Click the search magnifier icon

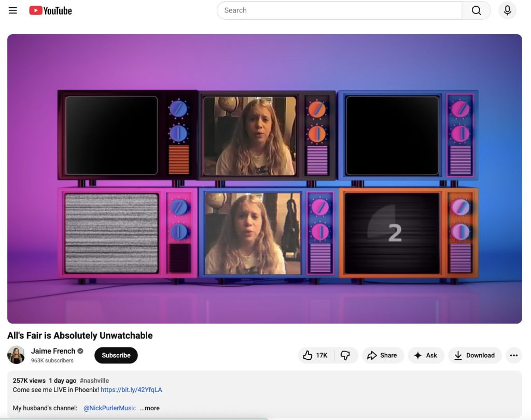476,10
